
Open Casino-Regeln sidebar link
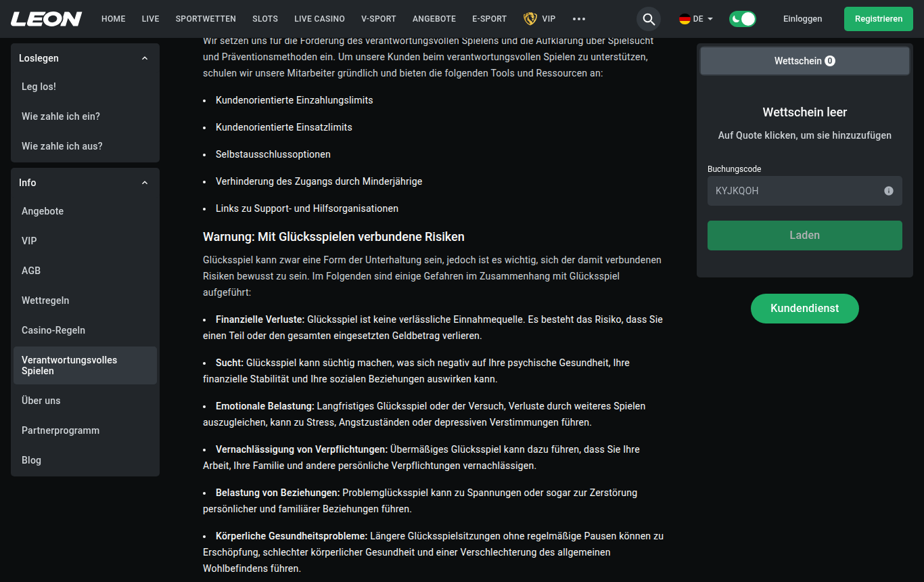85,330
